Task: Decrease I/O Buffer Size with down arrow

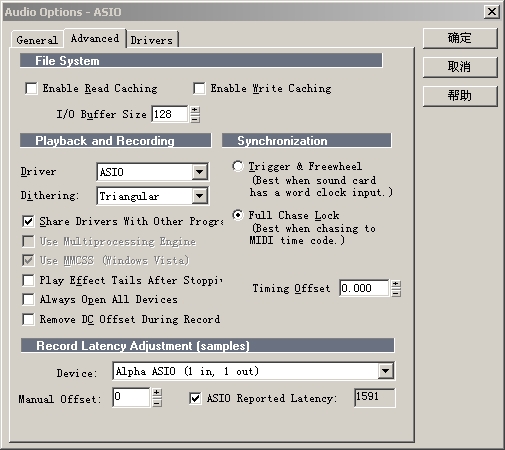Action: click(x=195, y=119)
